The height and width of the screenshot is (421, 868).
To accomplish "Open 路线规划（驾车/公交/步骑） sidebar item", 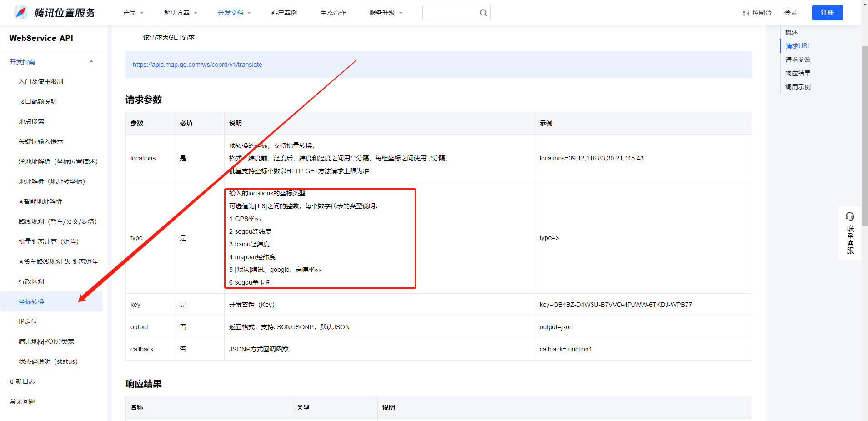I will click(58, 221).
